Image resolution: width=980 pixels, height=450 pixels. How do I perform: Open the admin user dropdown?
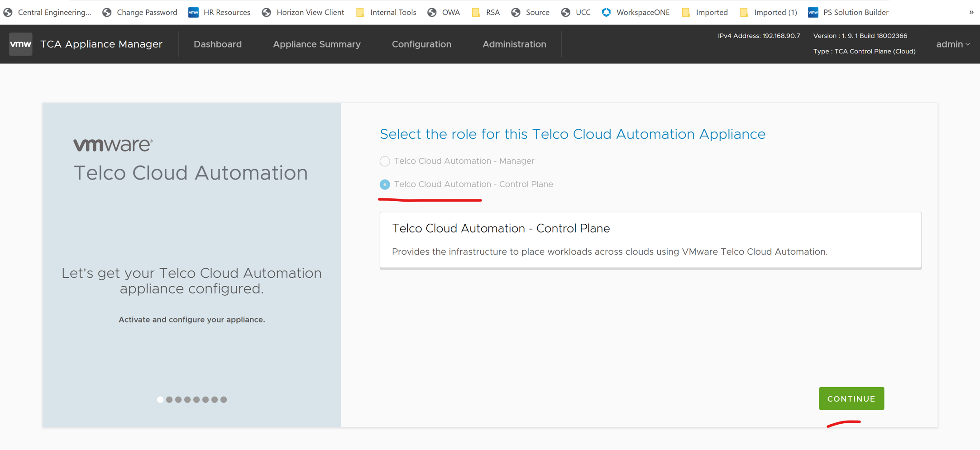pos(952,44)
